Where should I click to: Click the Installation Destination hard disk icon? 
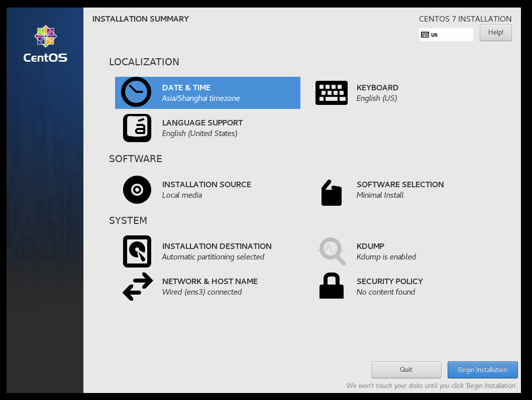click(x=137, y=251)
